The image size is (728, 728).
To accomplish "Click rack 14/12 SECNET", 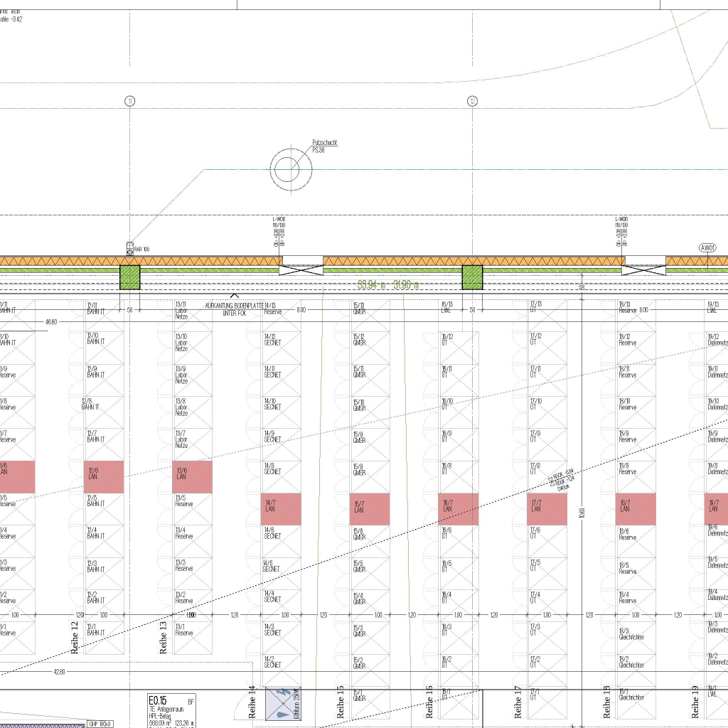I will [x=281, y=348].
